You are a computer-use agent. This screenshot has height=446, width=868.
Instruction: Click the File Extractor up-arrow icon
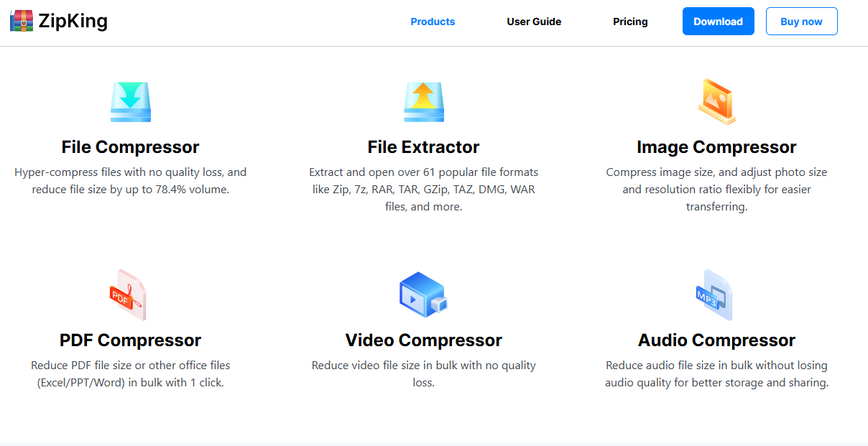point(424,102)
